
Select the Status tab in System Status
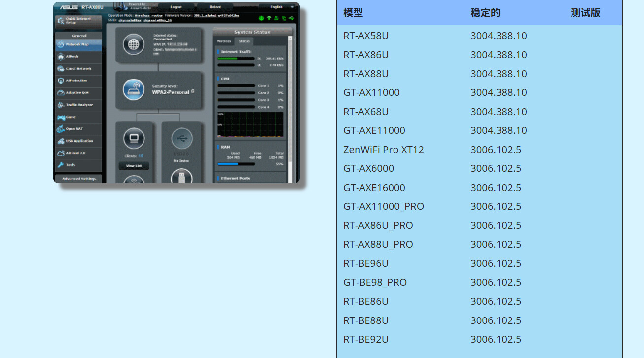coord(244,41)
